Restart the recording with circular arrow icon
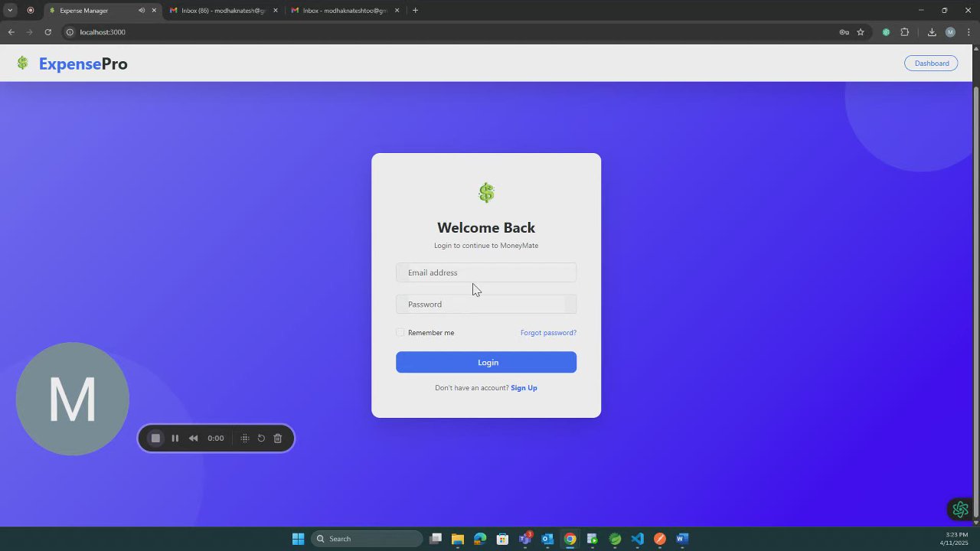This screenshot has width=980, height=551. pyautogui.click(x=261, y=439)
